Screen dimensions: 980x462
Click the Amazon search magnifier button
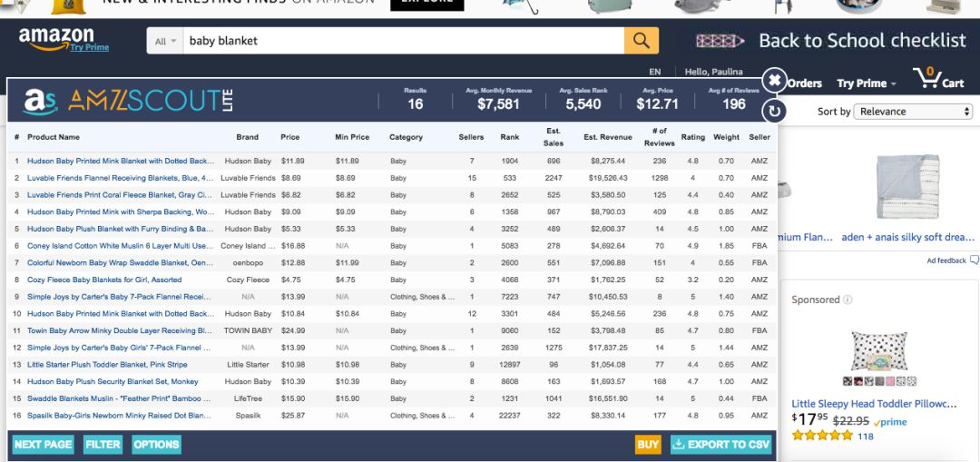642,41
